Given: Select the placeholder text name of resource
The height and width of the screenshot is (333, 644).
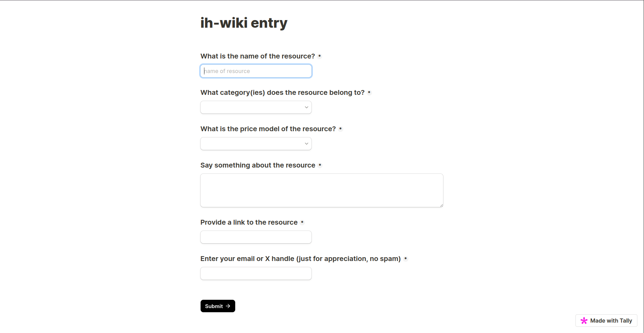Looking at the screenshot, I should tap(227, 71).
